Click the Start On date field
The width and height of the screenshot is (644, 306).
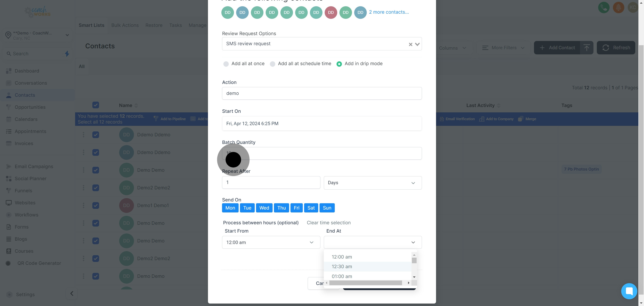pyautogui.click(x=322, y=123)
